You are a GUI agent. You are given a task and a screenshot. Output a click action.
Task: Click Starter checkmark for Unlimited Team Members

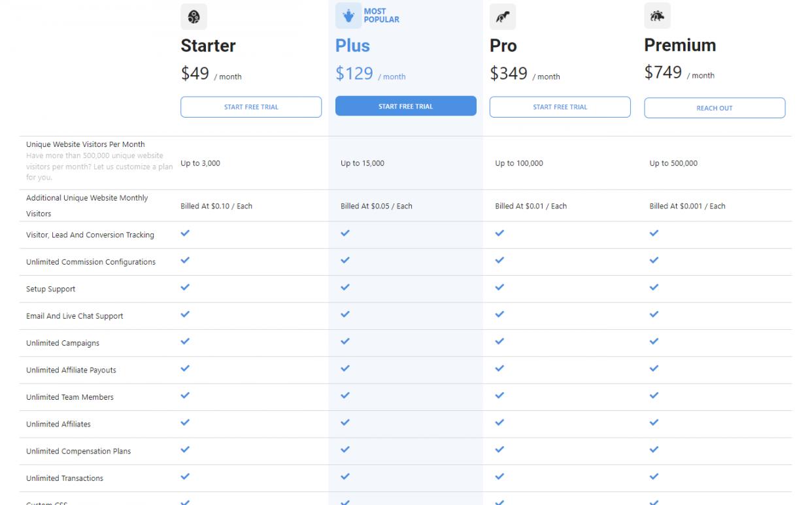pos(185,395)
